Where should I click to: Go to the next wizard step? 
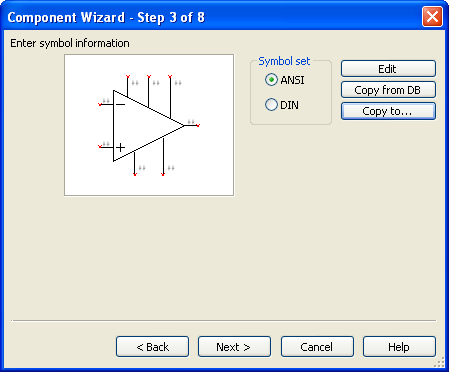tap(234, 347)
